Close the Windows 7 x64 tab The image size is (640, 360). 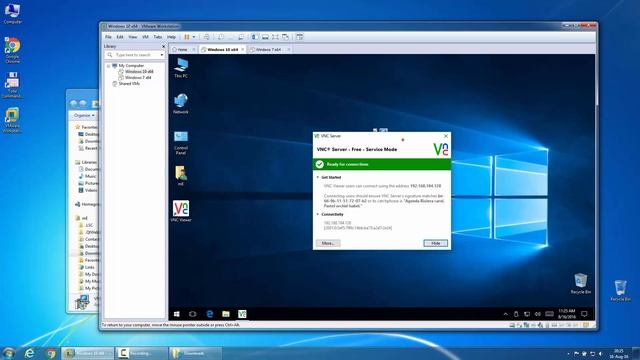289,49
